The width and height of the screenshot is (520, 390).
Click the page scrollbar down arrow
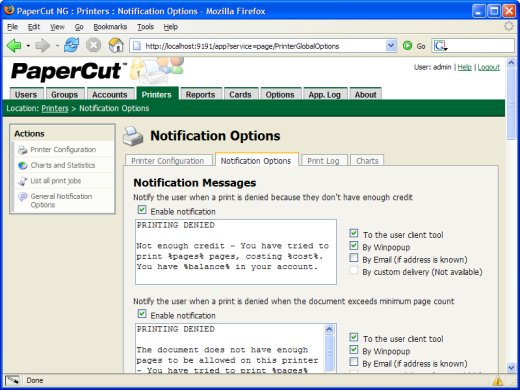[x=511, y=367]
